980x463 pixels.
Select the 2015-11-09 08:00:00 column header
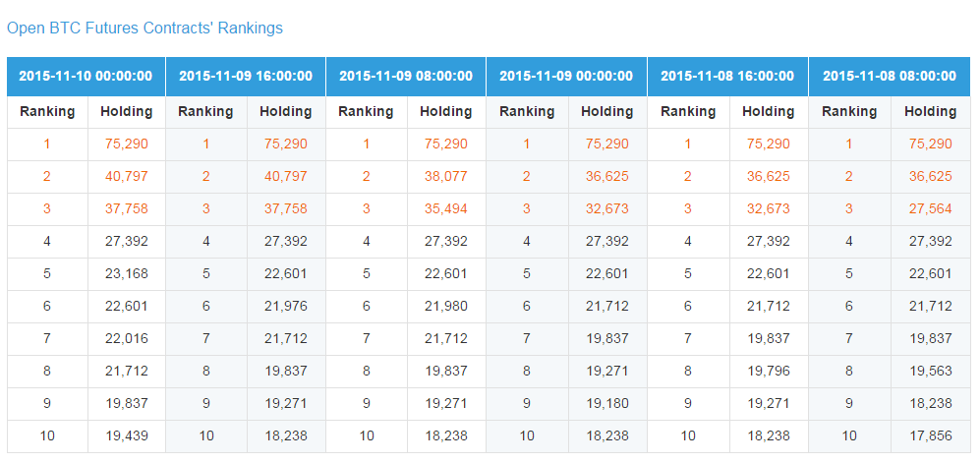click(406, 77)
